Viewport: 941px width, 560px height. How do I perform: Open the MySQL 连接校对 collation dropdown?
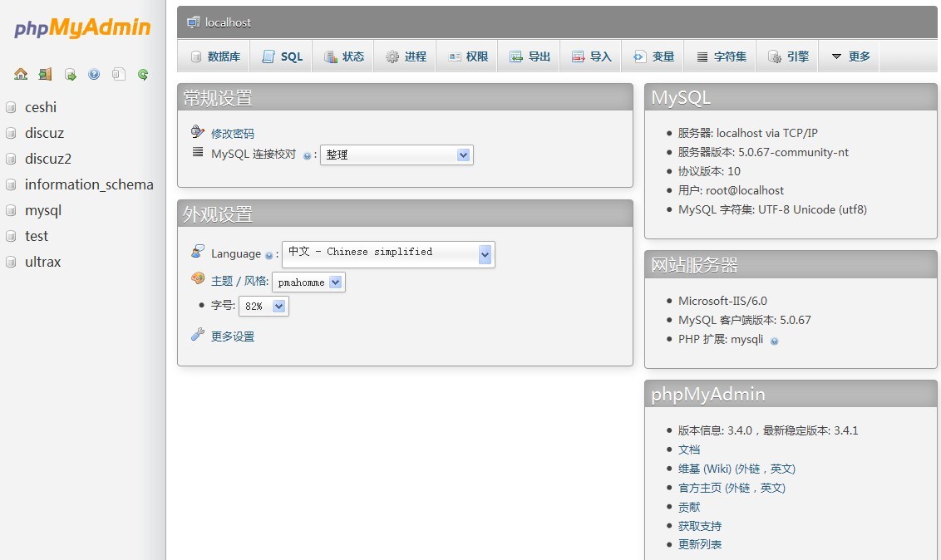coord(397,155)
